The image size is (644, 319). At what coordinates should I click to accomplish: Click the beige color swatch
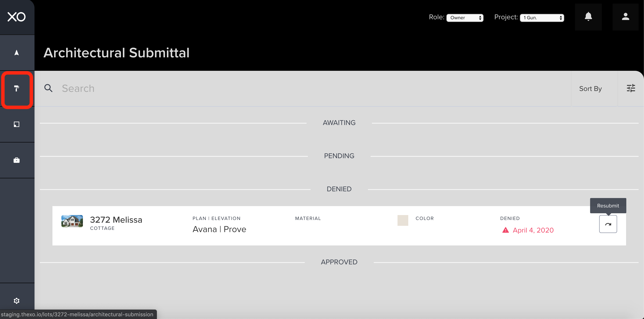click(x=402, y=220)
